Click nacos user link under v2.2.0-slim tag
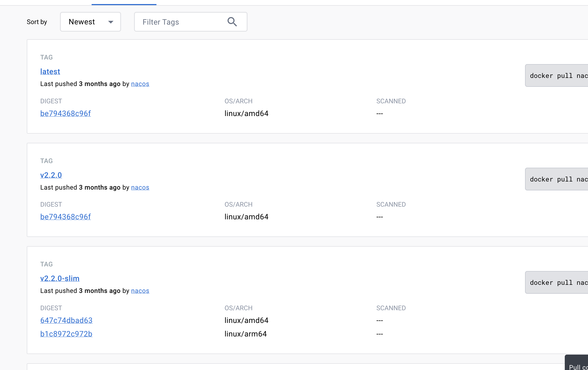Image resolution: width=588 pixels, height=370 pixels. pos(140,291)
